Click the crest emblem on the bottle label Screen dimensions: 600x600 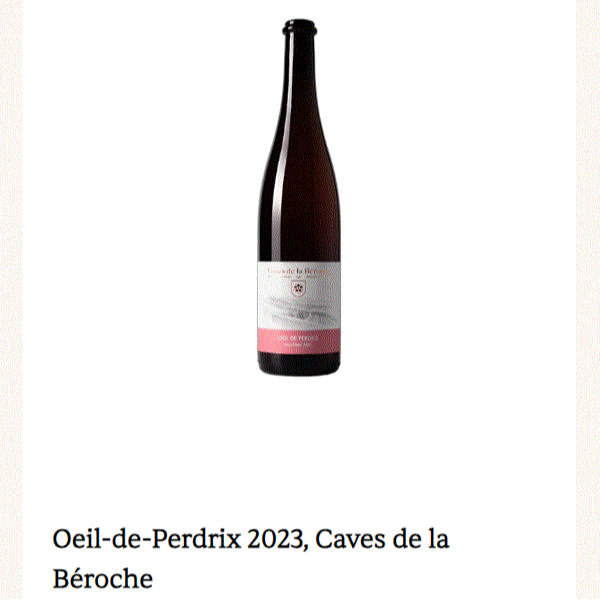coord(297,289)
